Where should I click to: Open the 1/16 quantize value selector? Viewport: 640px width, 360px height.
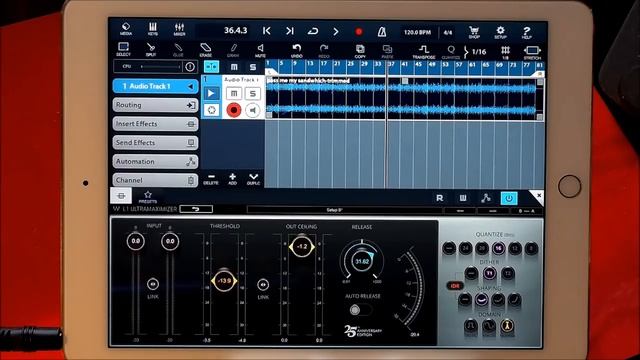[478, 52]
